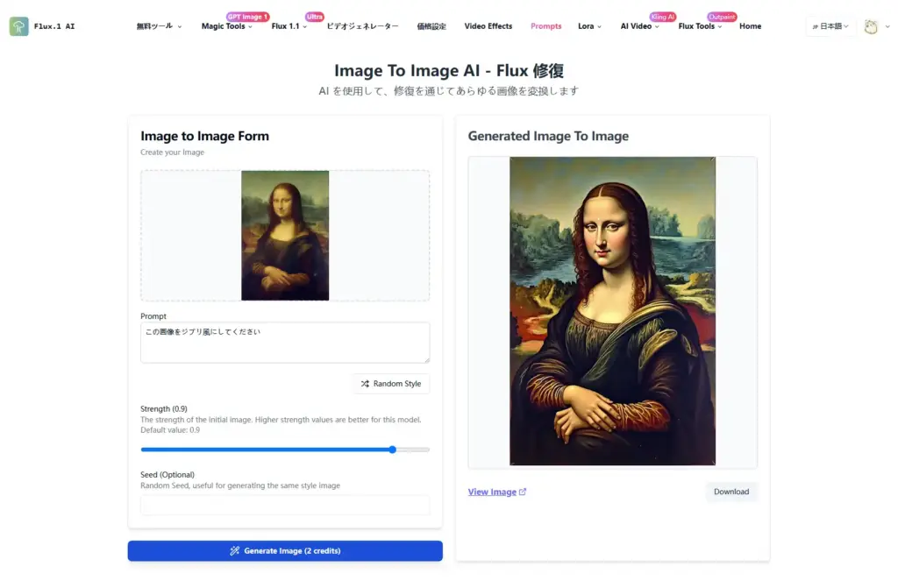Open Video Effects in the navigation bar
898x588 pixels.
coord(488,26)
